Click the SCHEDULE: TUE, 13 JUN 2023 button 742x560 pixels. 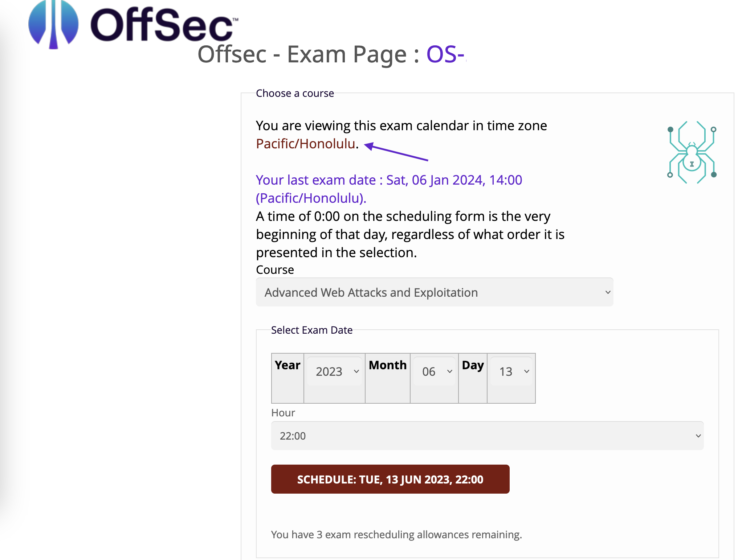[390, 479]
